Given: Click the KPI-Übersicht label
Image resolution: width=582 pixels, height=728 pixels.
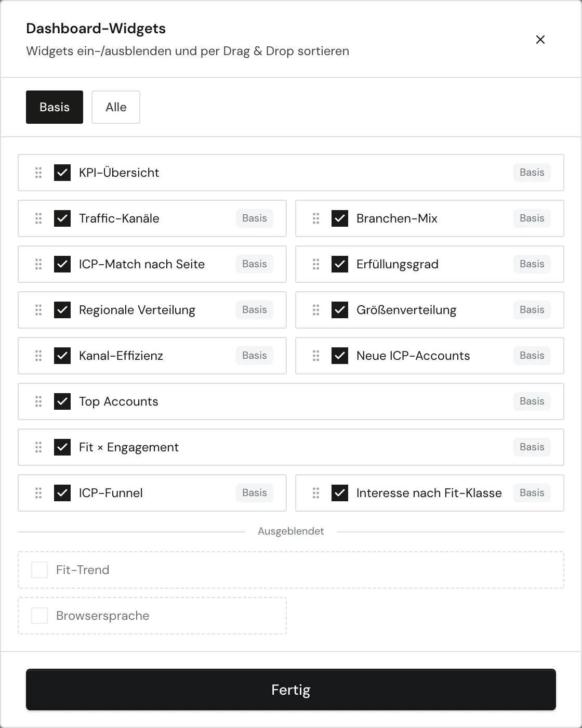Looking at the screenshot, I should [x=119, y=173].
